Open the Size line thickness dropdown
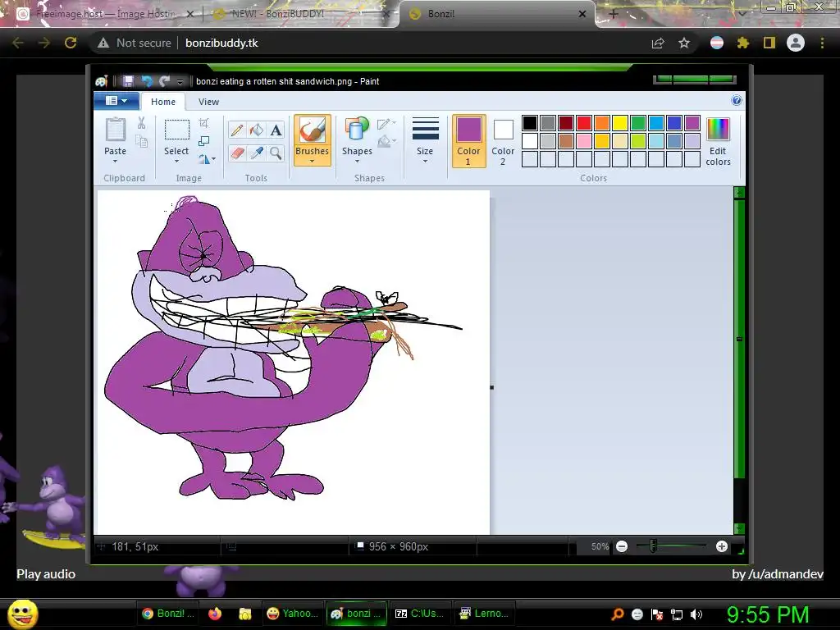Screen dimensions: 840x630 [x=425, y=141]
